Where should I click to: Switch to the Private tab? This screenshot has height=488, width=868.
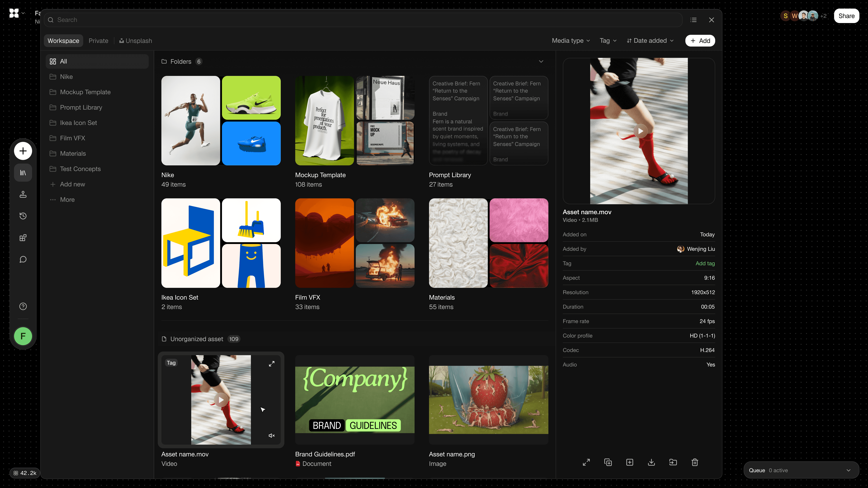coord(98,41)
